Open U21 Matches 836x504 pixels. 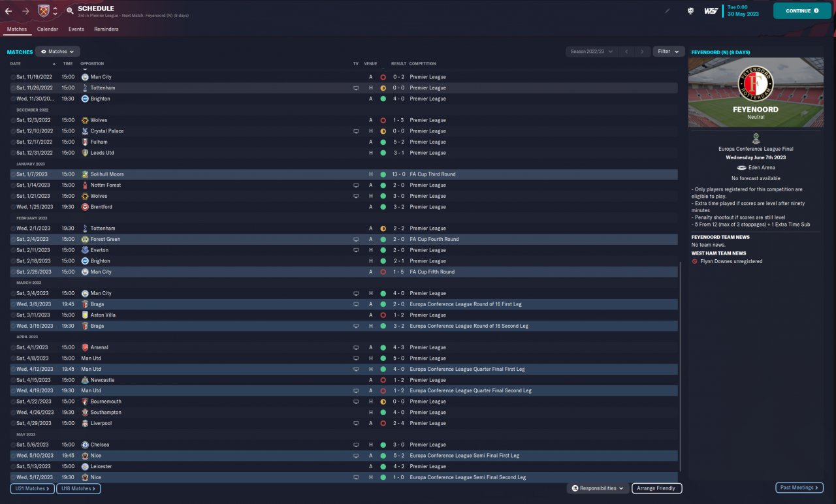click(32, 488)
